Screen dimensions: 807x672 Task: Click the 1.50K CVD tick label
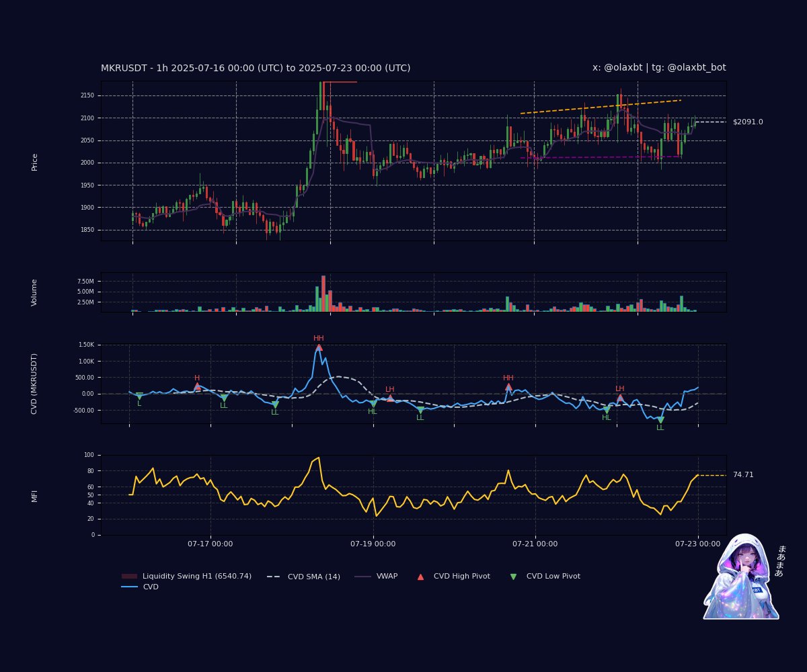[x=86, y=345]
